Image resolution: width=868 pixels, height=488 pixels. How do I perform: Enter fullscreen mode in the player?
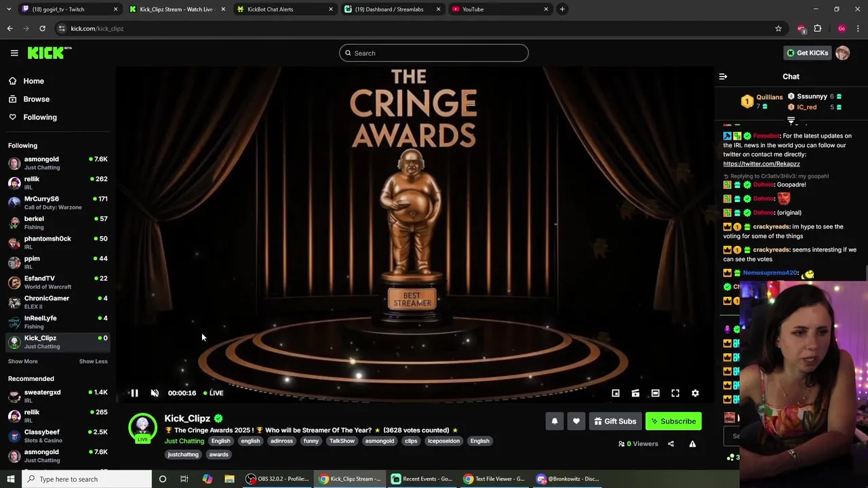(675, 393)
